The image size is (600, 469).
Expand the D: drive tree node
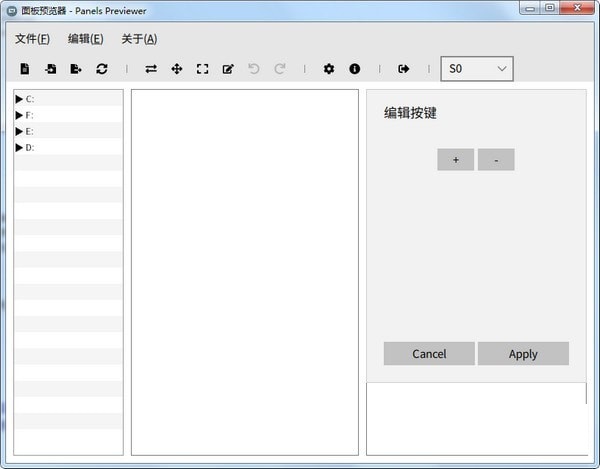point(19,148)
